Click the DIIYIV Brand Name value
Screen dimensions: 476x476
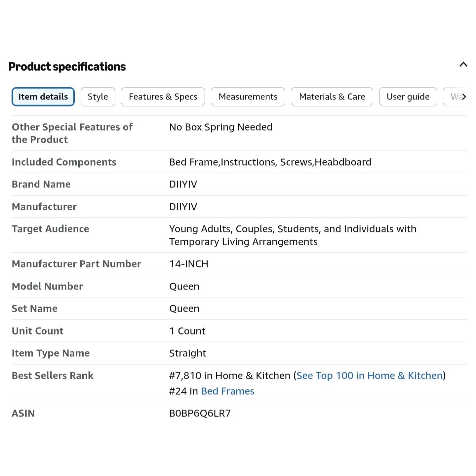pos(183,184)
